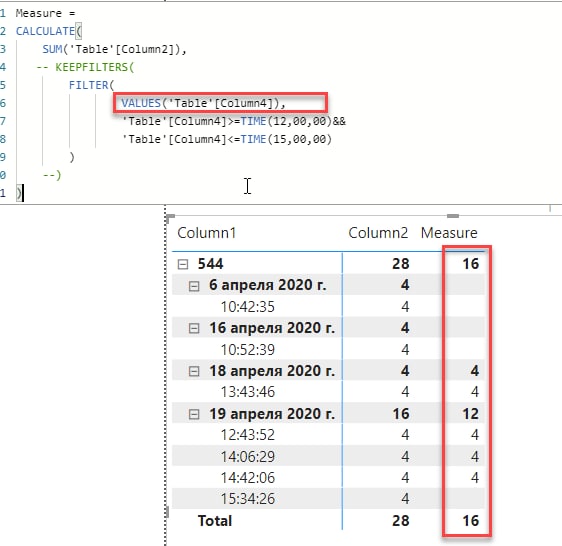Click the Total row Measure value 16
Image resolution: width=562 pixels, height=546 pixels.
[x=471, y=521]
